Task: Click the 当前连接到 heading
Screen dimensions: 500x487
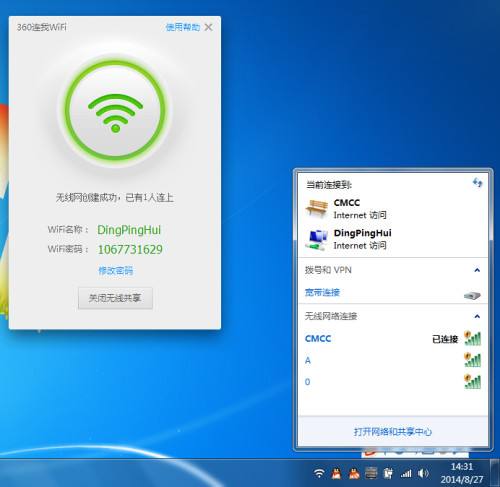Action: (329, 185)
